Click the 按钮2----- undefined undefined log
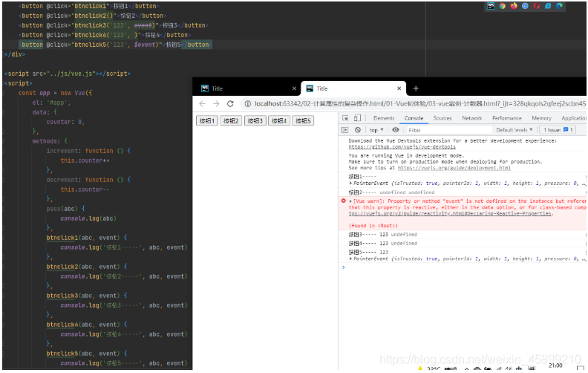This screenshot has width=588, height=373. [391, 192]
